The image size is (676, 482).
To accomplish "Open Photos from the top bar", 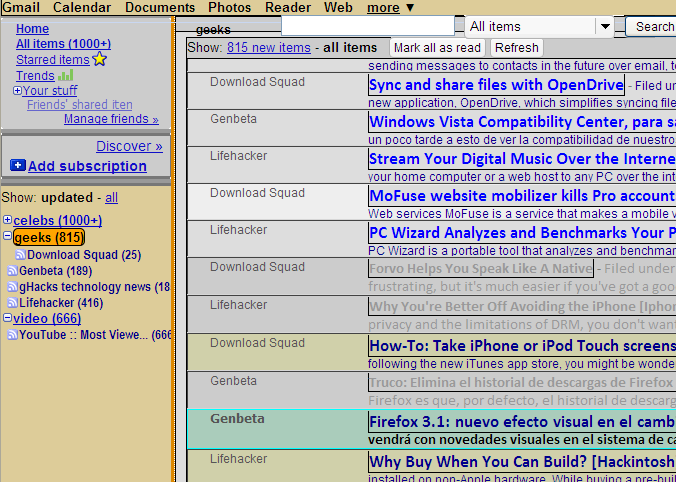I will 229,7.
